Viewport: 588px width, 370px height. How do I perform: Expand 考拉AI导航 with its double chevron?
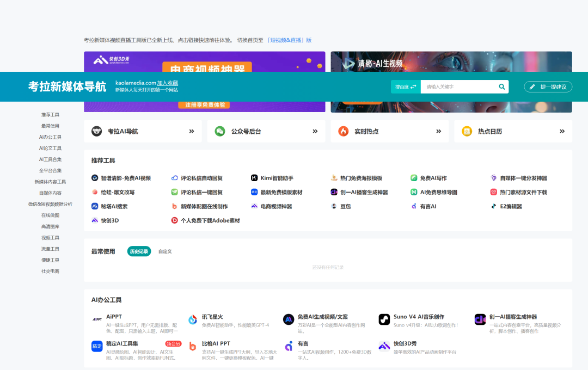pos(192,131)
